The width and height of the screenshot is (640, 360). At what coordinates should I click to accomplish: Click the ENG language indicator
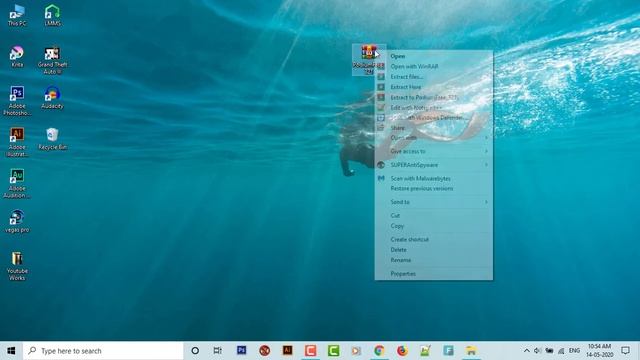pyautogui.click(x=574, y=351)
